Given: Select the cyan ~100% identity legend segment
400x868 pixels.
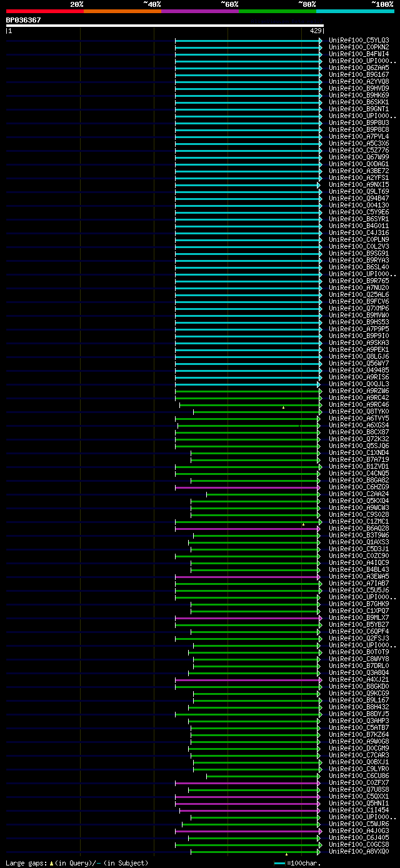Looking at the screenshot, I should [355, 11].
